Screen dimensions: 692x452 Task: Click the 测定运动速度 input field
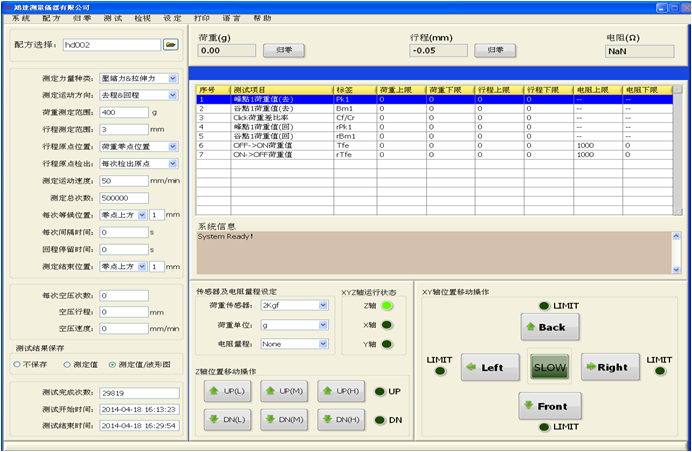124,181
